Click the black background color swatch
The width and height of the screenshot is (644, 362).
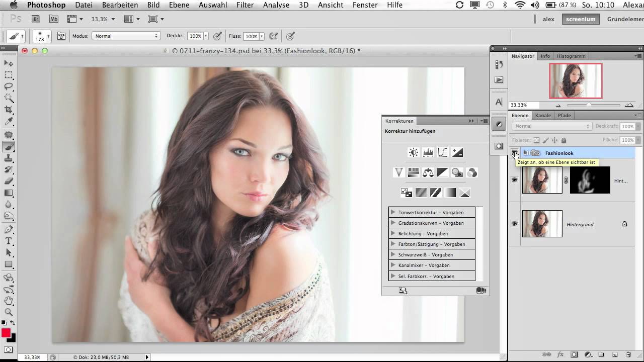click(x=12, y=339)
